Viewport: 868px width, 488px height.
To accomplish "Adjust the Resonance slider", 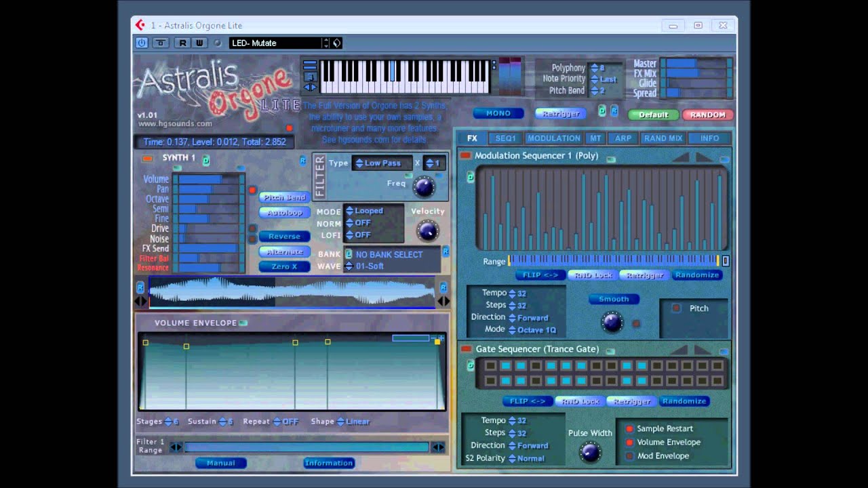I will click(x=209, y=268).
